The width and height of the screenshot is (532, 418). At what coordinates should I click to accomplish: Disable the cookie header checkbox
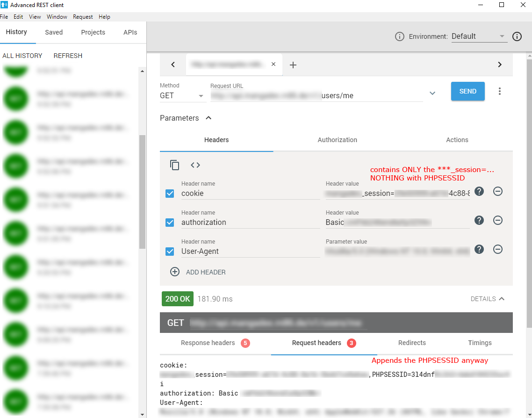[x=170, y=193]
